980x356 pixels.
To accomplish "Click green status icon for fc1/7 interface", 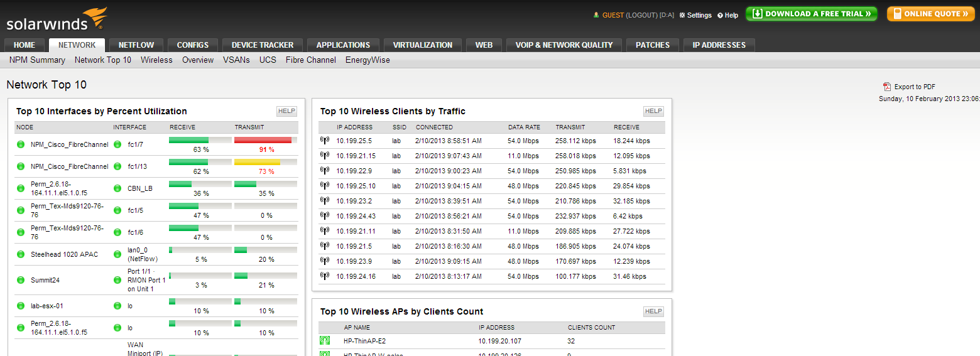I will [117, 144].
